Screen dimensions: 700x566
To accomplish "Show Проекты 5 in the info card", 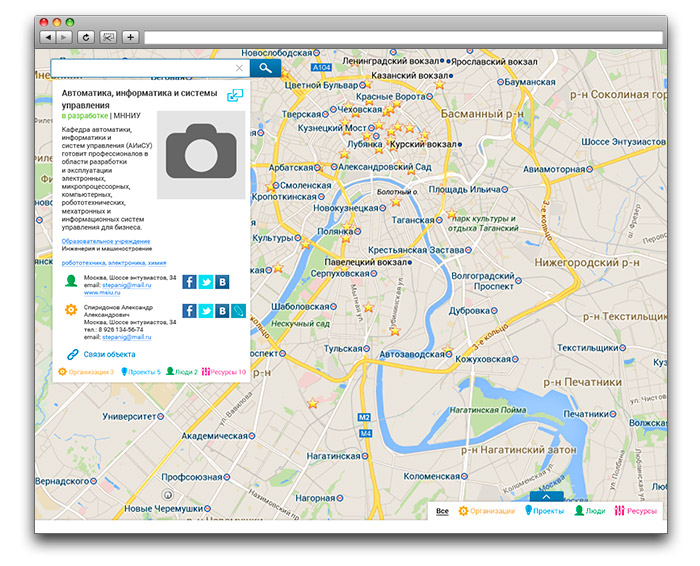I will pyautogui.click(x=141, y=372).
